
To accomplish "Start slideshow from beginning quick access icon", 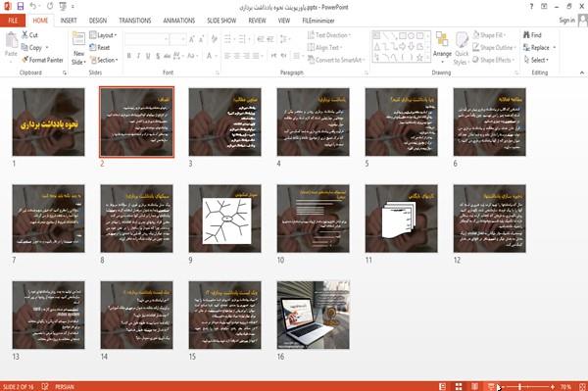I will (63, 7).
